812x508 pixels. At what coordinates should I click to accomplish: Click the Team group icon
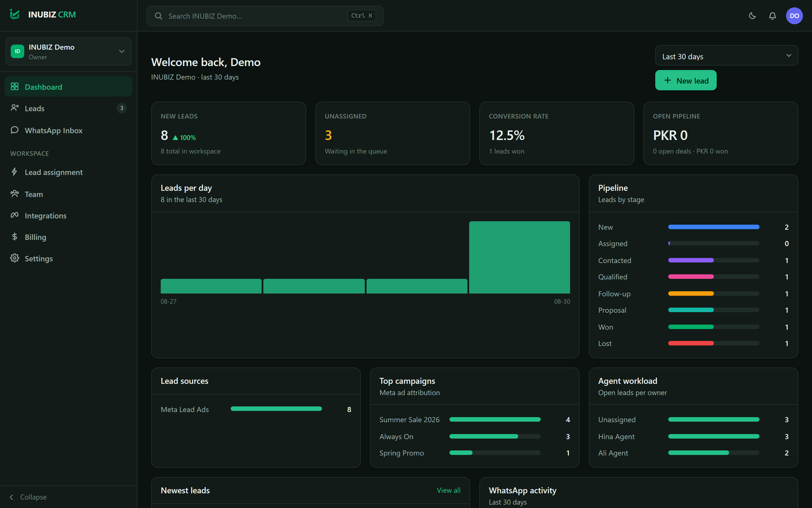[x=14, y=194]
